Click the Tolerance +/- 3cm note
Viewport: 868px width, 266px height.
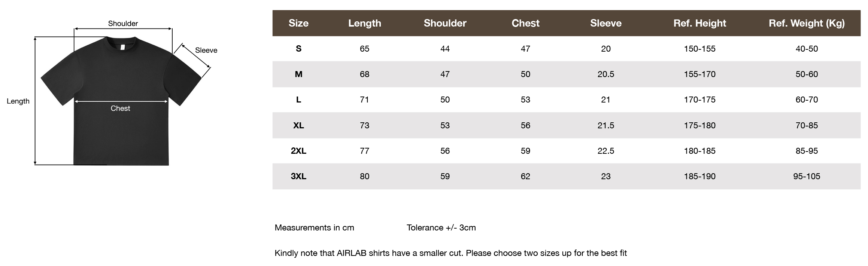point(441,227)
